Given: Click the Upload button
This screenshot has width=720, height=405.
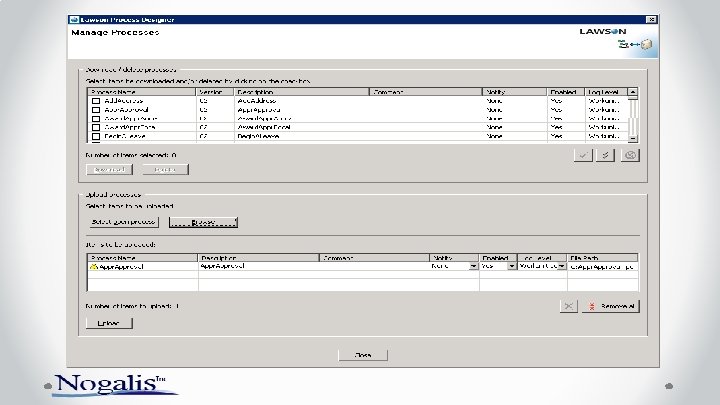Looking at the screenshot, I should click(109, 323).
